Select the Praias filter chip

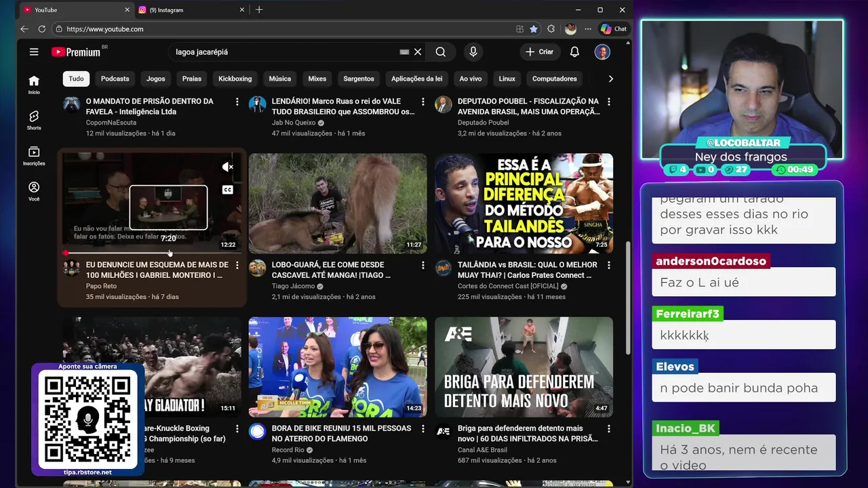click(x=192, y=79)
